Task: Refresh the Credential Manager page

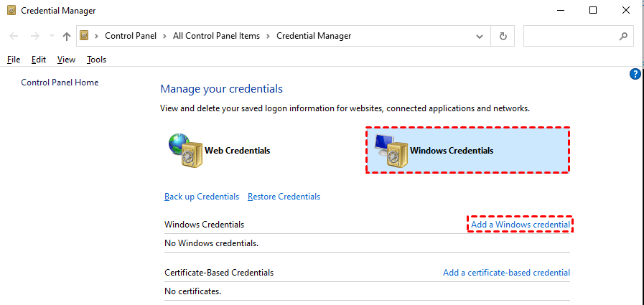Action: [503, 36]
